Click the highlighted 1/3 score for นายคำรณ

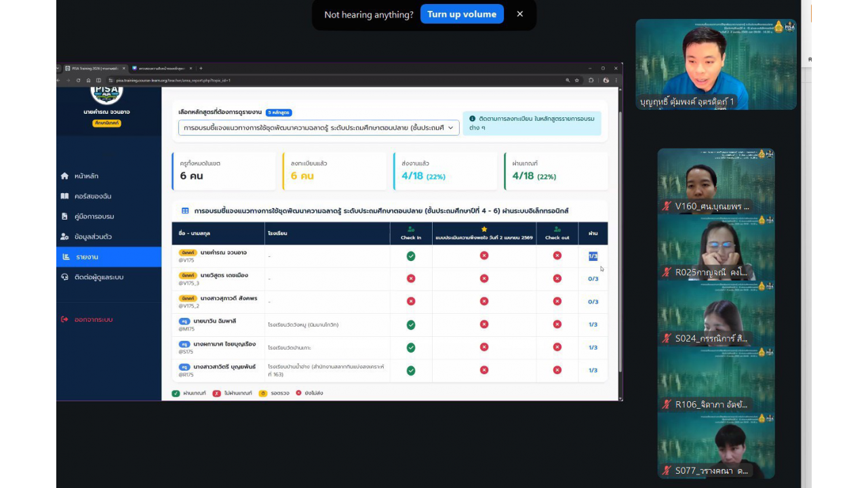coord(593,256)
